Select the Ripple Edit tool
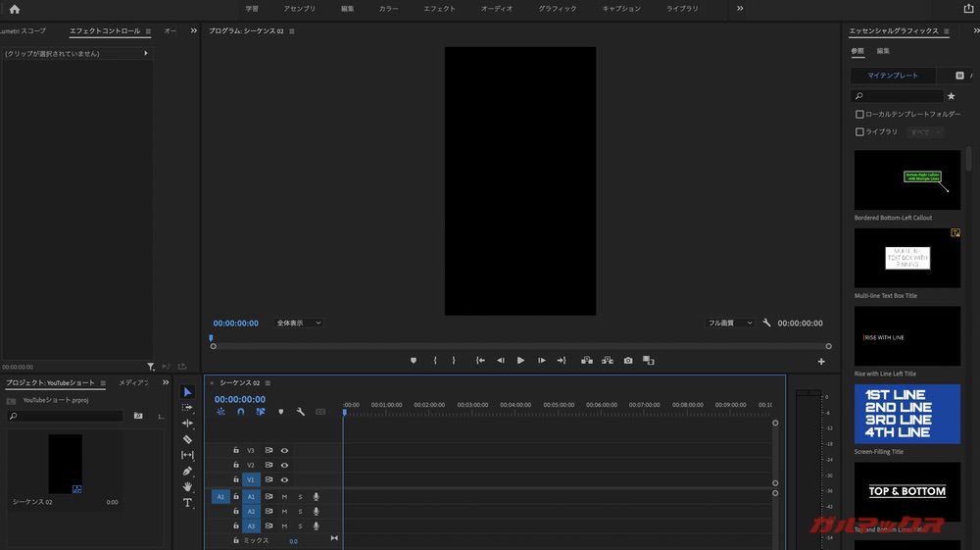 point(187,424)
